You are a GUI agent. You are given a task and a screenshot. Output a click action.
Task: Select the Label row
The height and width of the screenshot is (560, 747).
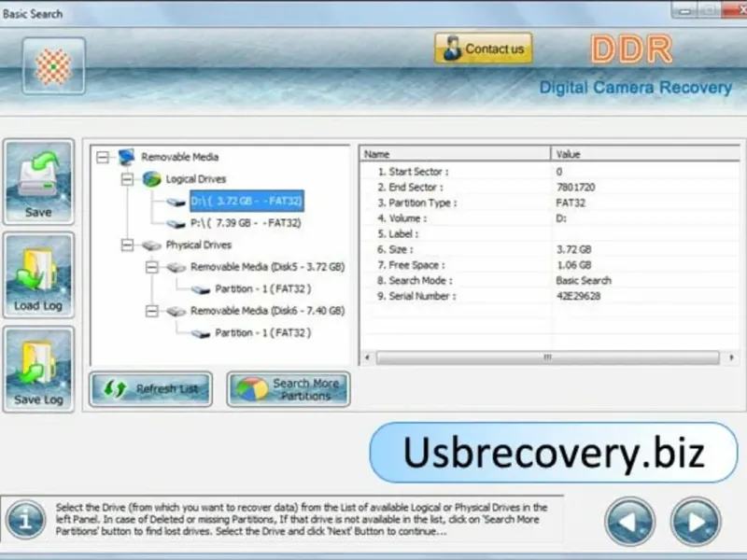click(x=550, y=234)
